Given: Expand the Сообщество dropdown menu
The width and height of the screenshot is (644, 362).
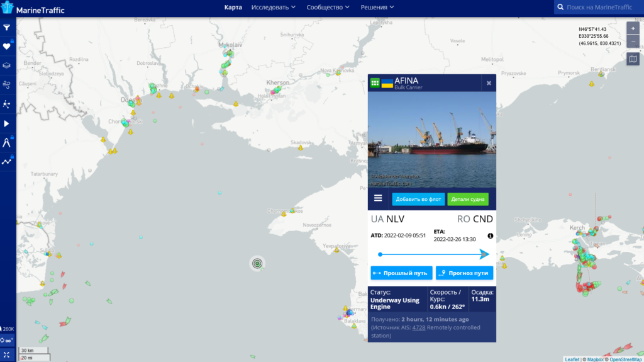Looking at the screenshot, I should click(x=329, y=8).
